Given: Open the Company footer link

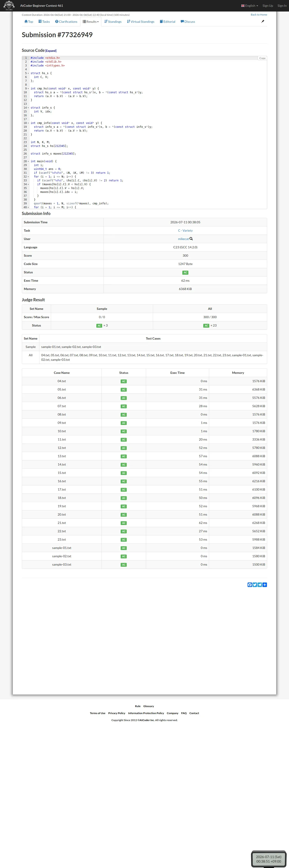Looking at the screenshot, I should point(173,713).
